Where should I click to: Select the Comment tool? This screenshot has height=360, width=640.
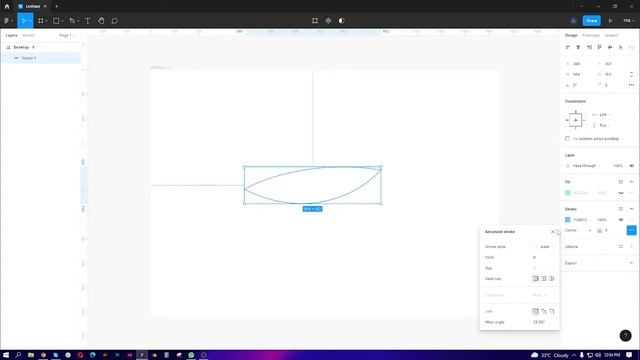115,21
